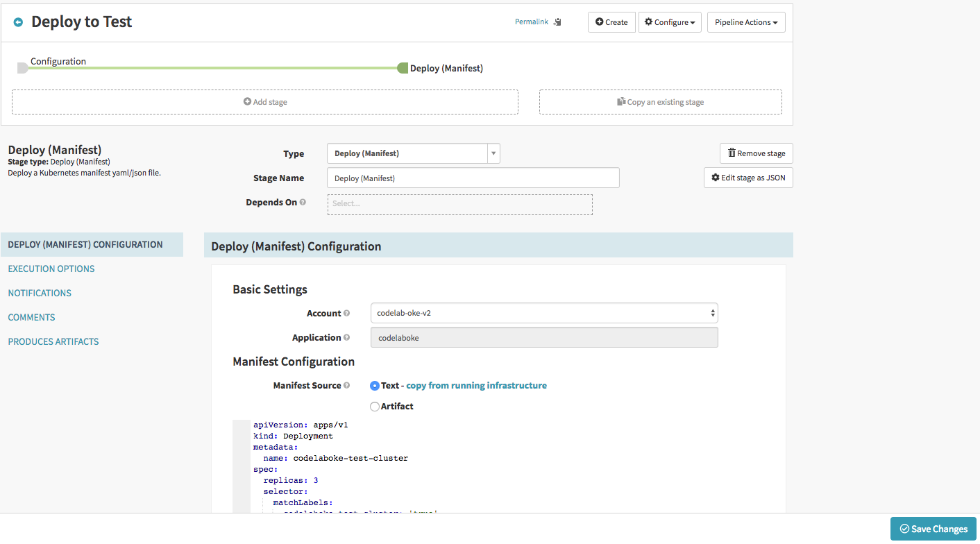Click help icon beside Depends On
The width and height of the screenshot is (980, 544).
[303, 203]
